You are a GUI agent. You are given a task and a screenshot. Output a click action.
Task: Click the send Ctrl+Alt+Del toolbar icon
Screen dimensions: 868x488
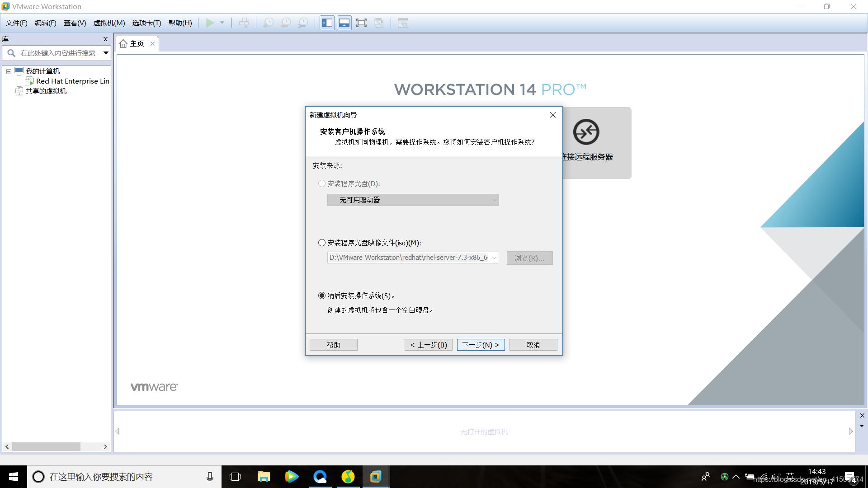click(x=244, y=23)
